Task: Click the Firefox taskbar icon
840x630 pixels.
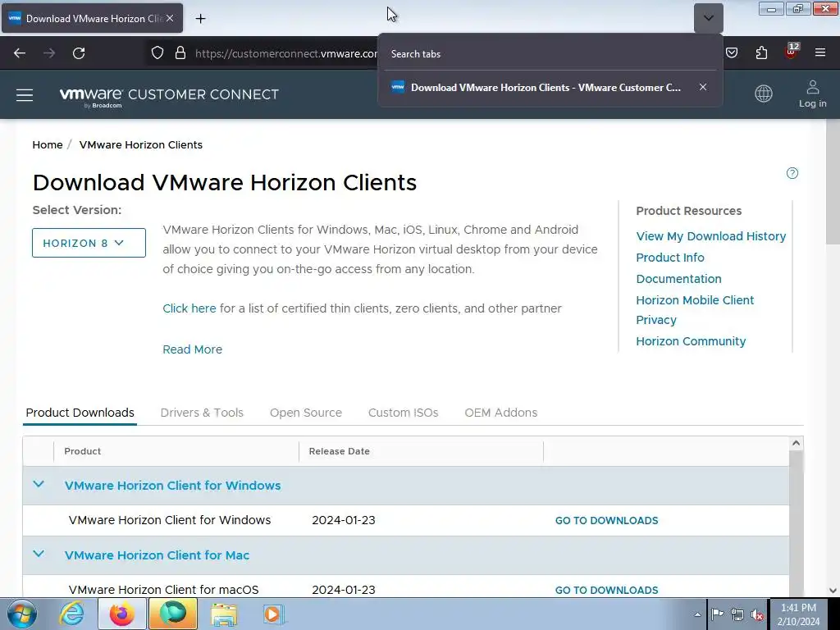Action: coord(122,614)
